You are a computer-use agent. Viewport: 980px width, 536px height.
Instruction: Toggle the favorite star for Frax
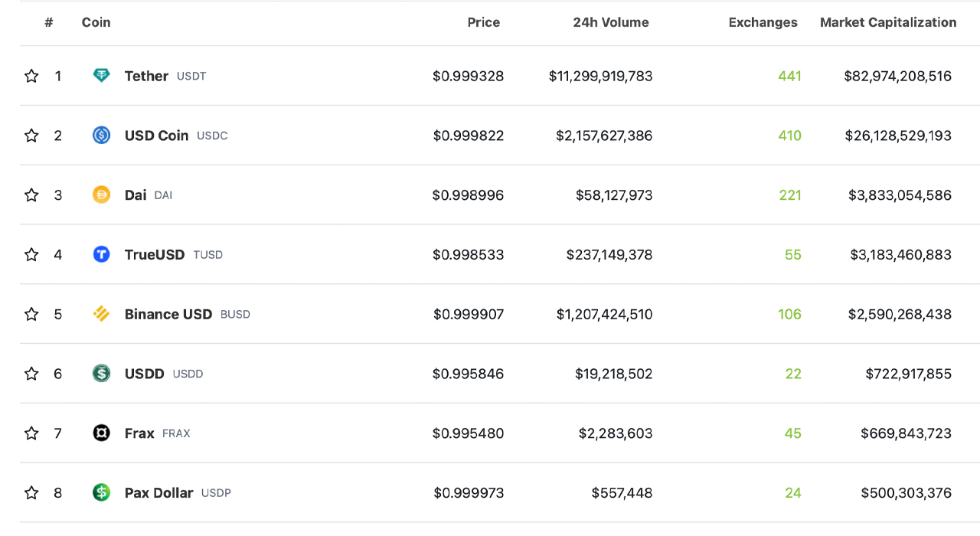[x=31, y=433]
